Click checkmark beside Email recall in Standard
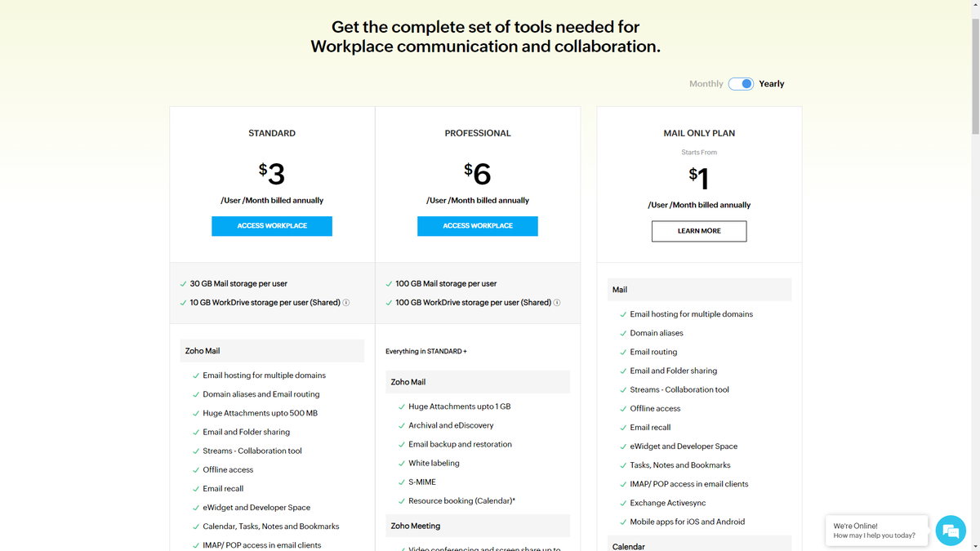The width and height of the screenshot is (980, 551). point(195,488)
